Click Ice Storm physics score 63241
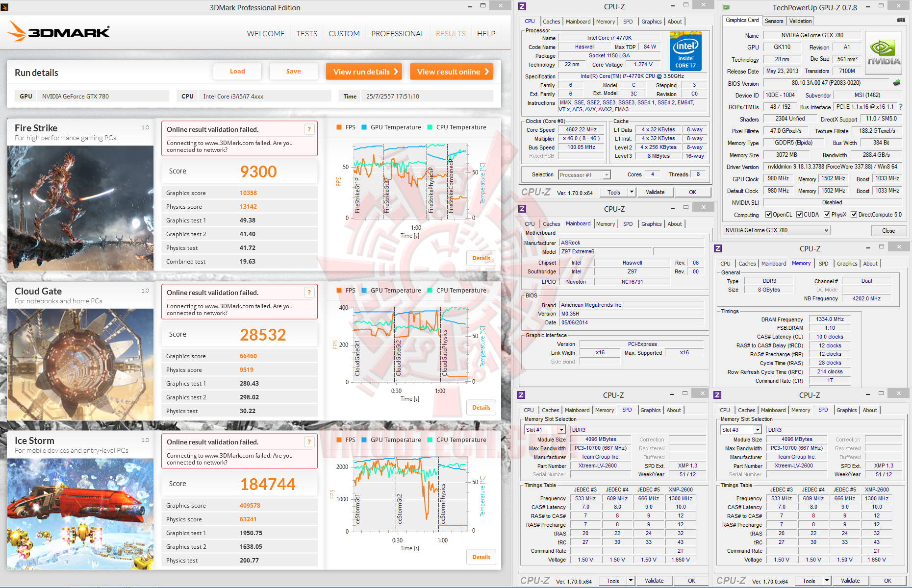 [248, 519]
